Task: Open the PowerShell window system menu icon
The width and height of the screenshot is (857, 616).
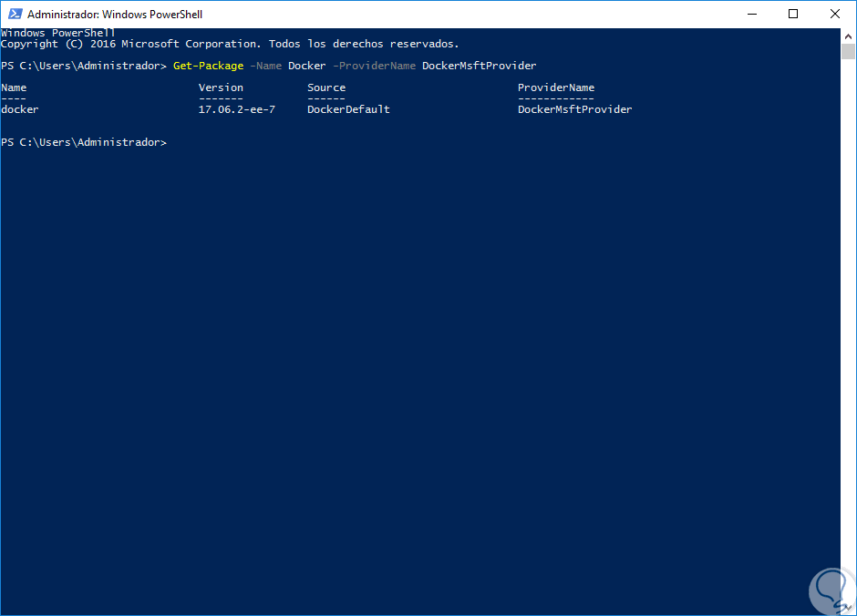Action: click(14, 15)
